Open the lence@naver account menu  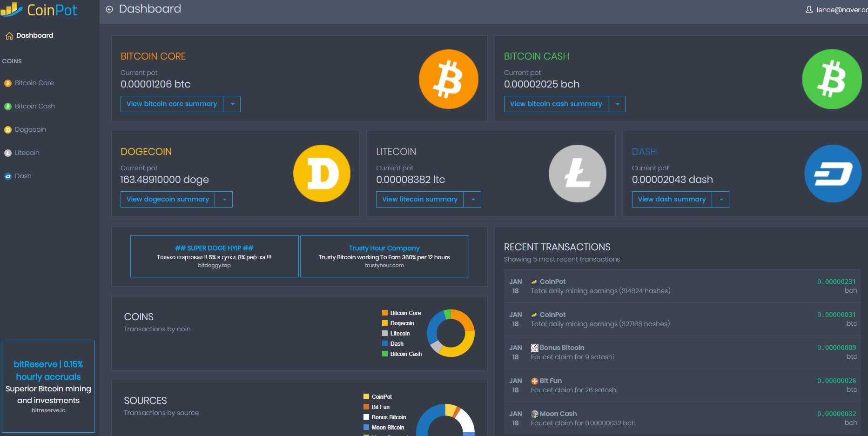tap(837, 10)
